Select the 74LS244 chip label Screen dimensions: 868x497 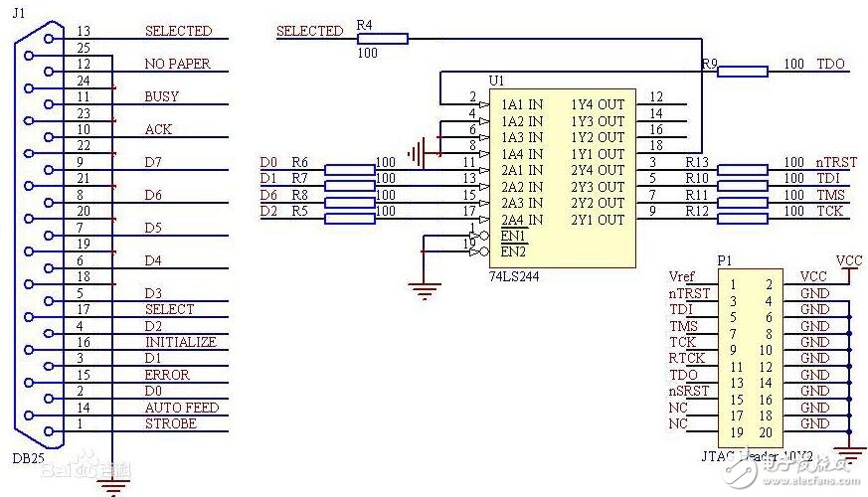(x=514, y=275)
